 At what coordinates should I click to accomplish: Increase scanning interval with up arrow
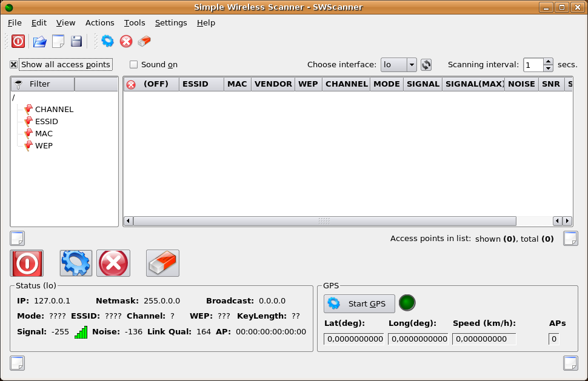pyautogui.click(x=548, y=61)
